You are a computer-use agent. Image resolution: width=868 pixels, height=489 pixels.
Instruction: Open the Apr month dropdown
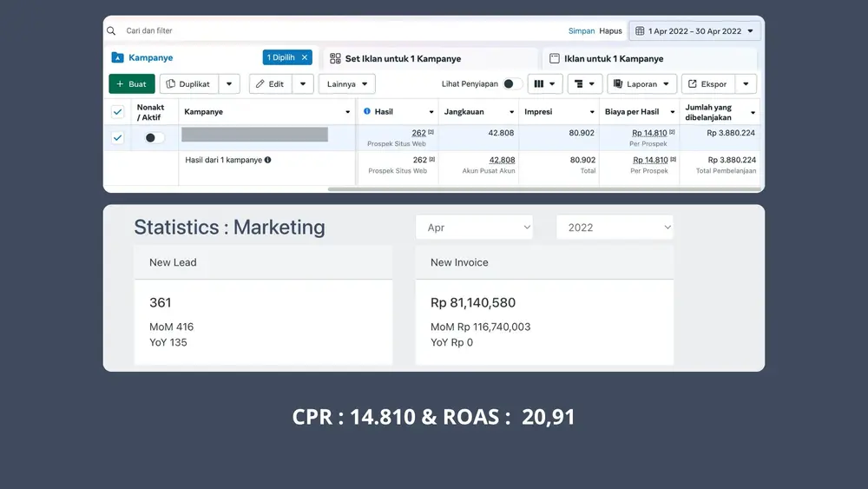coord(475,228)
